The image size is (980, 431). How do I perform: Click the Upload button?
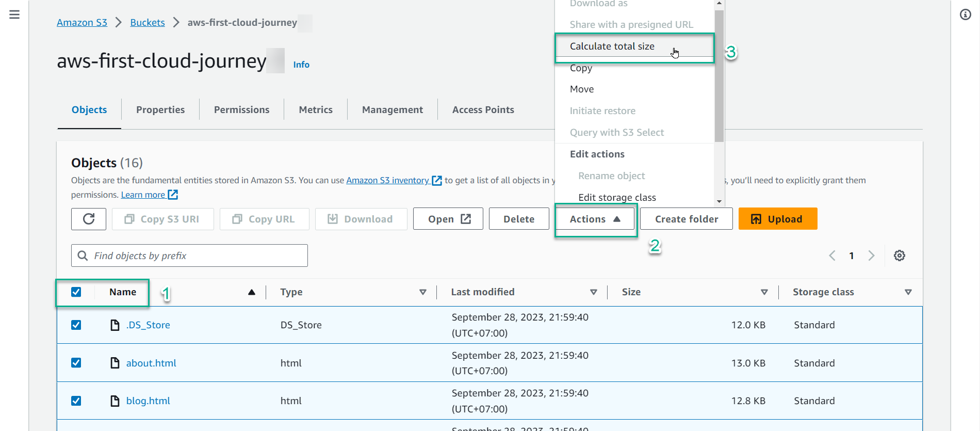coord(778,219)
